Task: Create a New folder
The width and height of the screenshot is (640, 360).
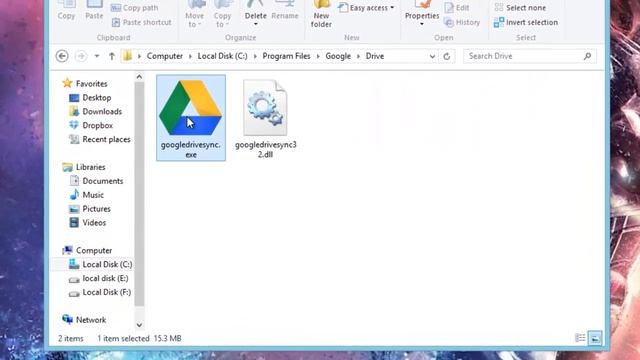Action: coord(321,15)
